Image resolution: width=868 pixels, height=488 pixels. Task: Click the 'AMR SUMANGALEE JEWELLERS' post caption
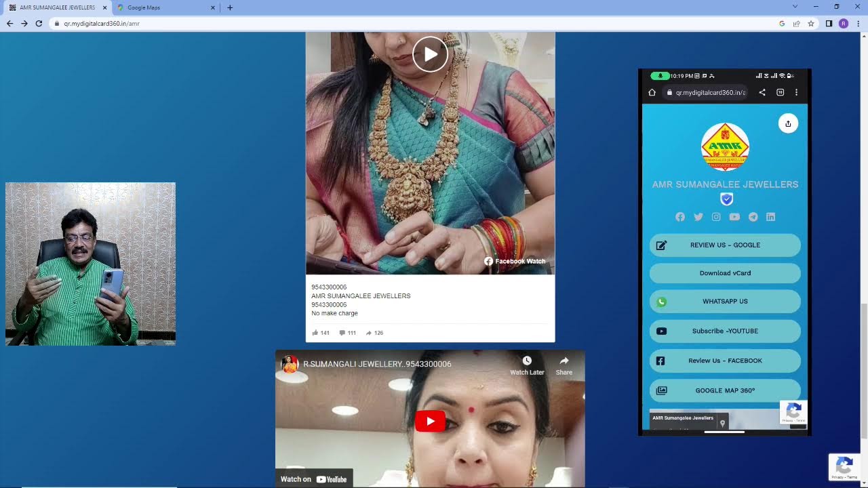click(x=361, y=296)
